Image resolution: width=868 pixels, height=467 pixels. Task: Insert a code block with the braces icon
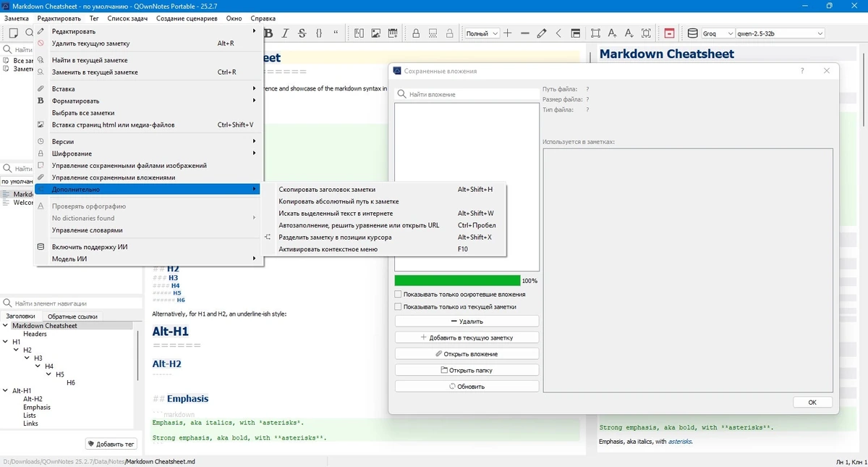(319, 33)
